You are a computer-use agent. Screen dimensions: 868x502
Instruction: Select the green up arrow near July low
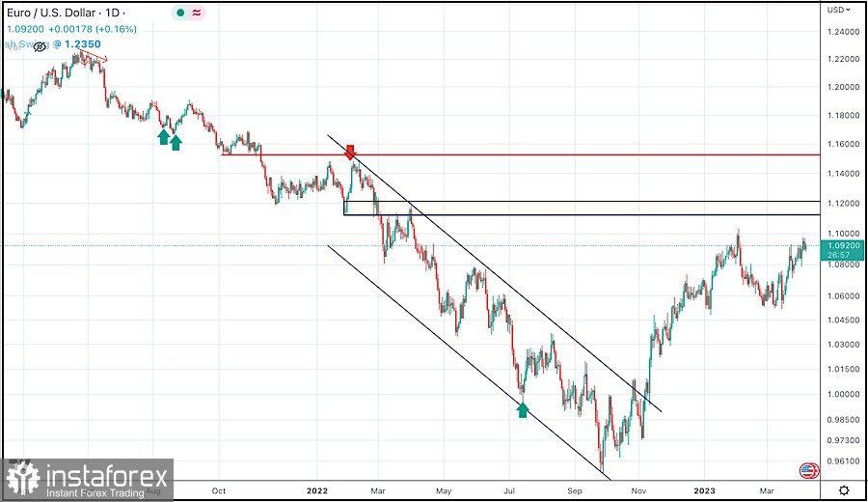coord(523,409)
